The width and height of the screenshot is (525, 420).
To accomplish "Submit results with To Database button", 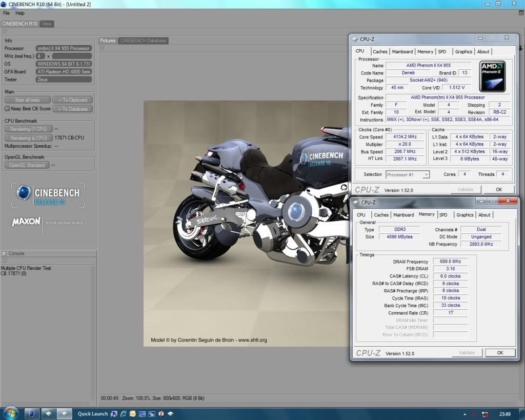I will pyautogui.click(x=72, y=109).
